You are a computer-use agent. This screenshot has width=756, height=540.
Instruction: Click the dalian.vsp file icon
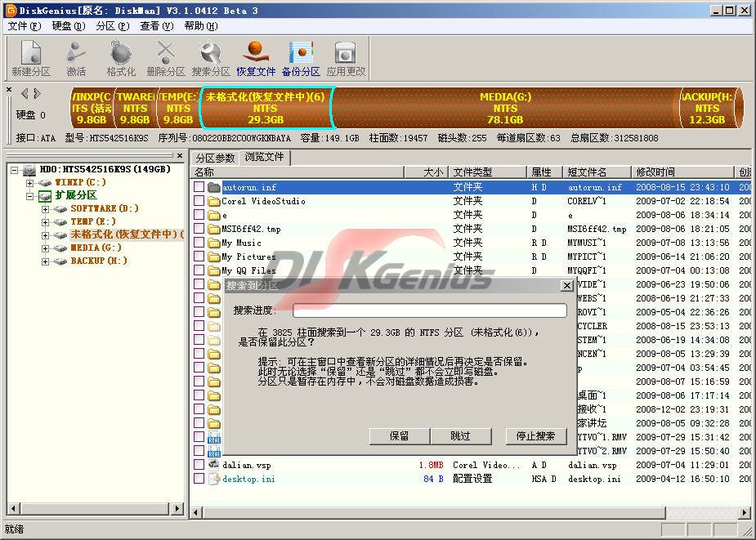[214, 465]
